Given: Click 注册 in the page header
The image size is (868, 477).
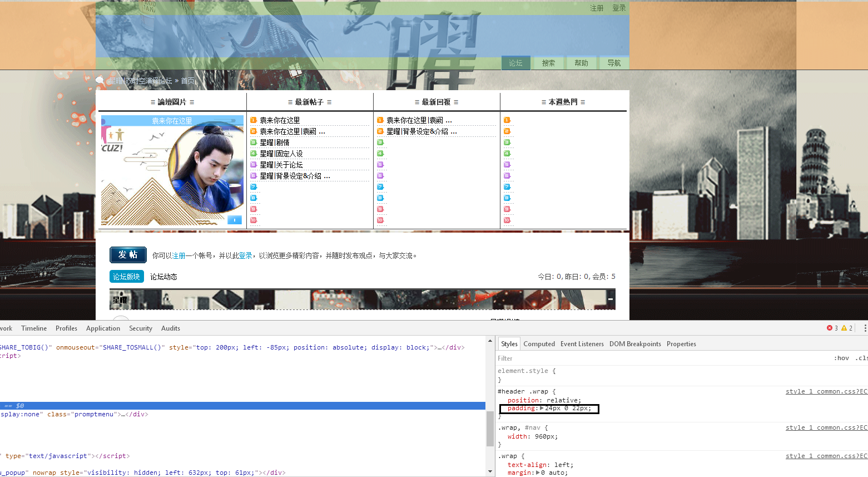Looking at the screenshot, I should pos(597,8).
